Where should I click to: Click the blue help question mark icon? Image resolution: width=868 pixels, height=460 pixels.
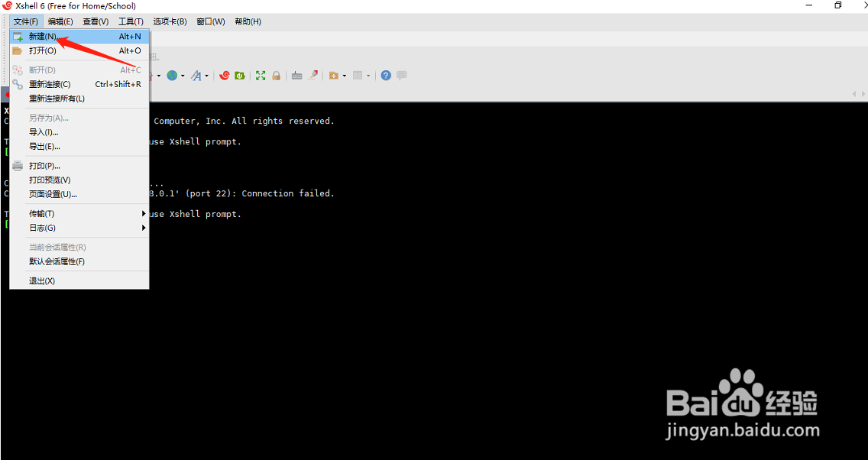(387, 76)
